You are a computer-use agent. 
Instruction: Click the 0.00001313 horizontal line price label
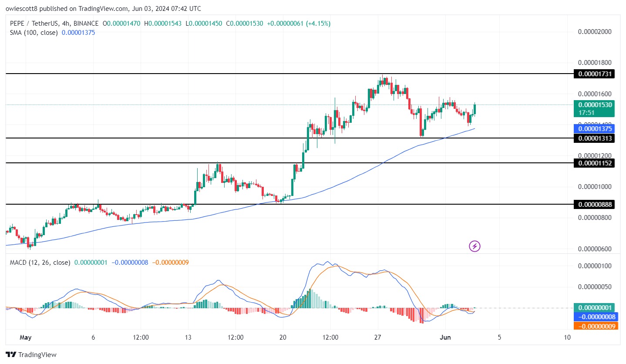pos(594,138)
